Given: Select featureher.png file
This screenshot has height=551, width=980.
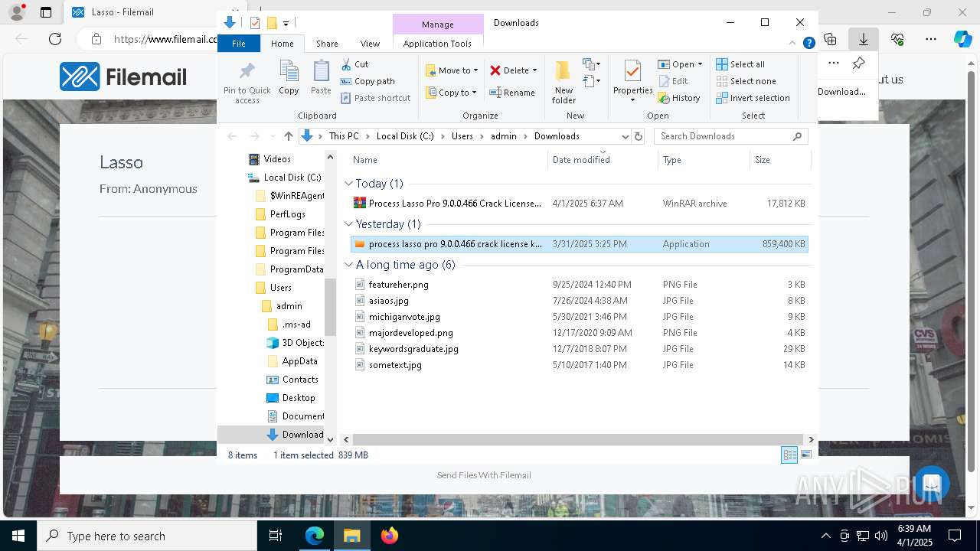Looking at the screenshot, I should 580,285.
